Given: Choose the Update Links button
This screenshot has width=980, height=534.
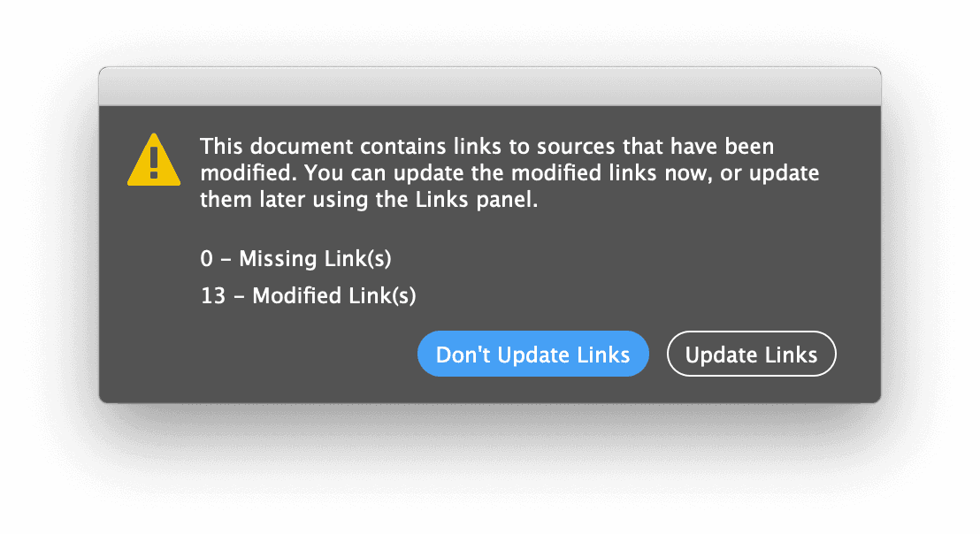Looking at the screenshot, I should coord(751,355).
